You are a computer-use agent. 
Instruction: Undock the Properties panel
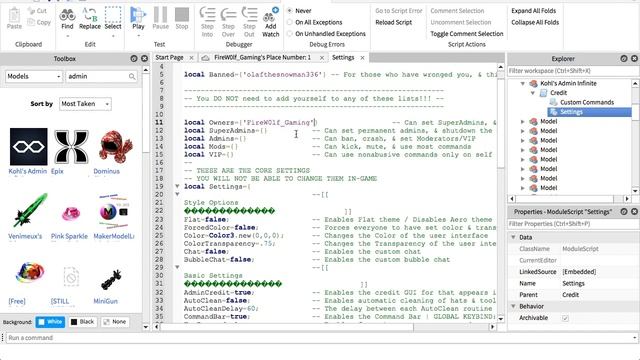pos(624,211)
